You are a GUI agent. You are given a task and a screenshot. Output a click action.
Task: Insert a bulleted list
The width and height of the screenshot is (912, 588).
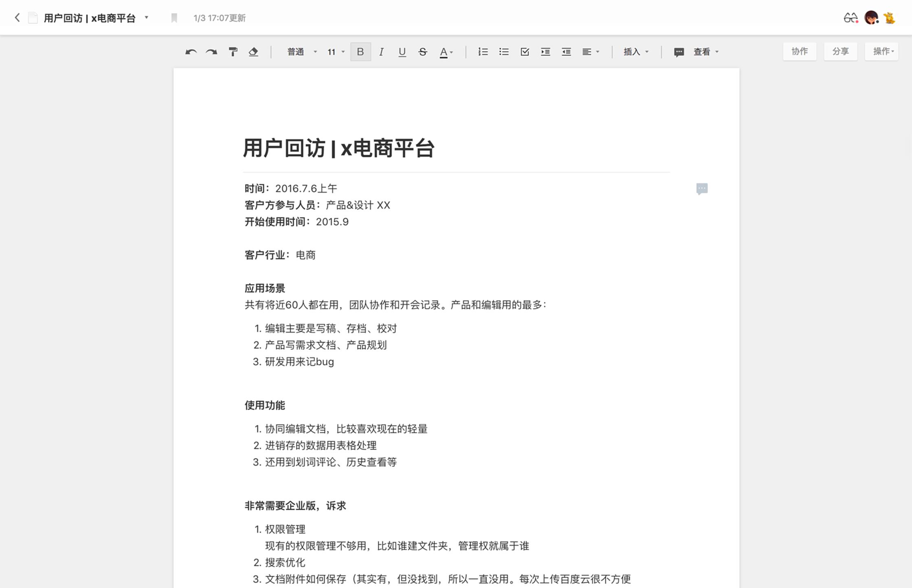(x=504, y=52)
